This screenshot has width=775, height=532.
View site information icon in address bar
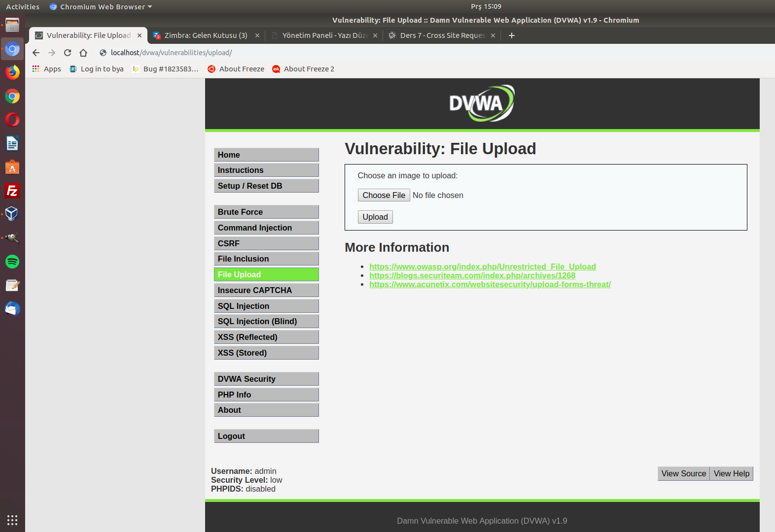coord(103,53)
